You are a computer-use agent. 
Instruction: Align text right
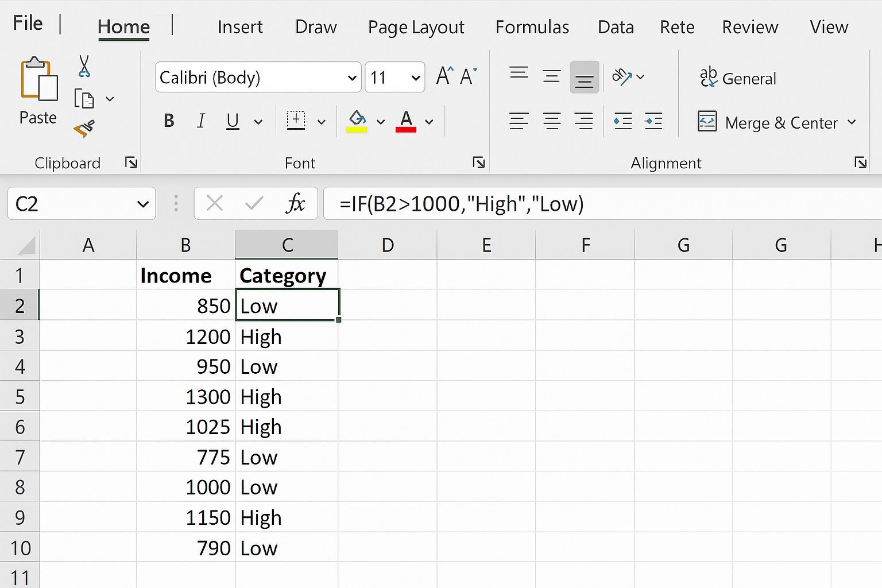pyautogui.click(x=584, y=121)
